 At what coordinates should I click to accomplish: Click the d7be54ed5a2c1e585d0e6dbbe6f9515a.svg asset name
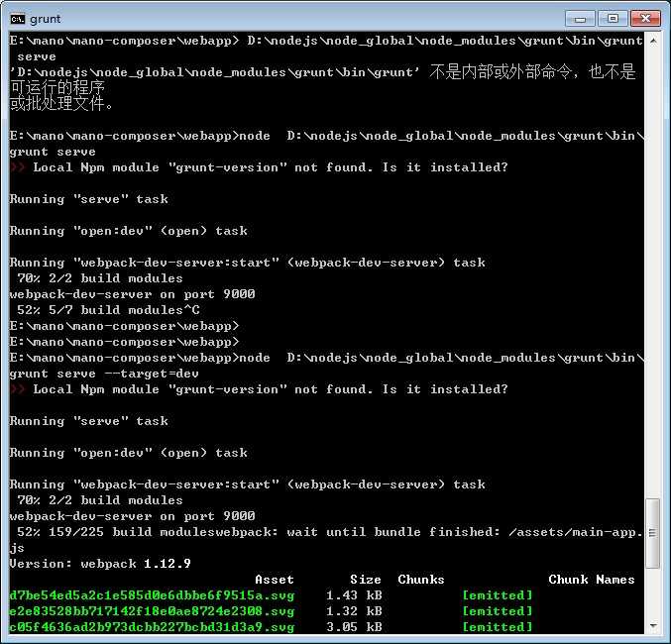(152, 595)
